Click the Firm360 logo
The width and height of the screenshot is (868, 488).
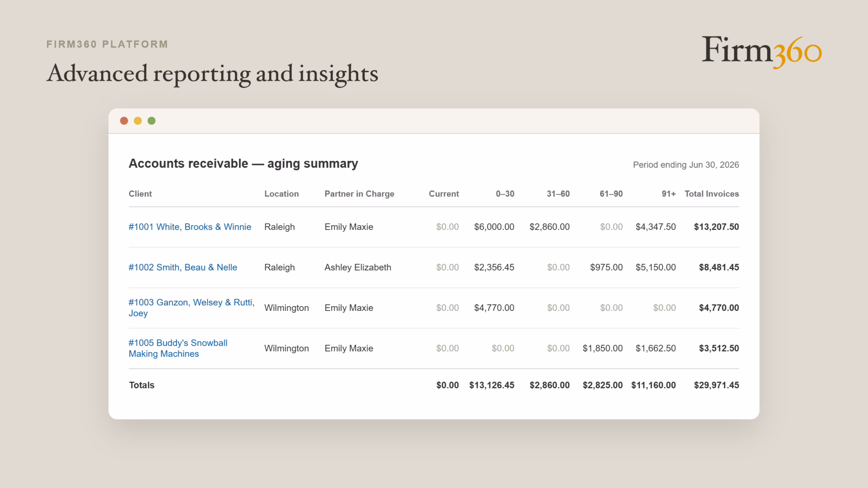point(761,52)
